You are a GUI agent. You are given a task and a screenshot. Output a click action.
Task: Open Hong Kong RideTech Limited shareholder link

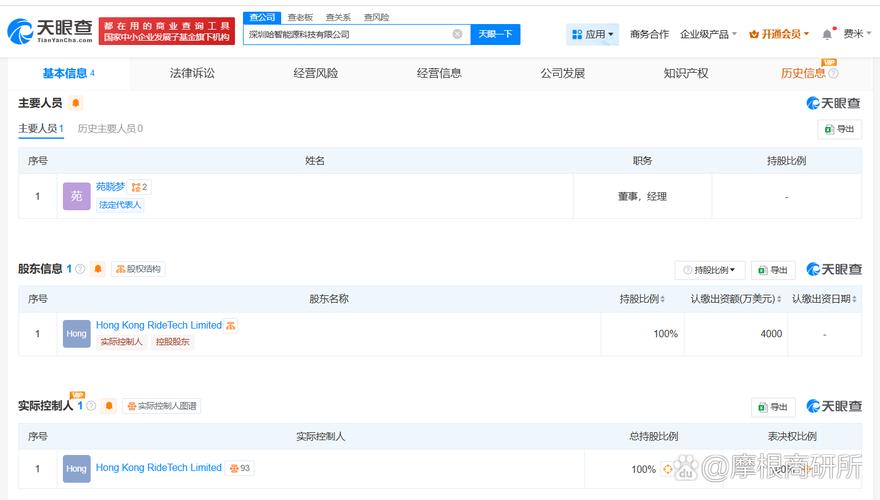(159, 325)
